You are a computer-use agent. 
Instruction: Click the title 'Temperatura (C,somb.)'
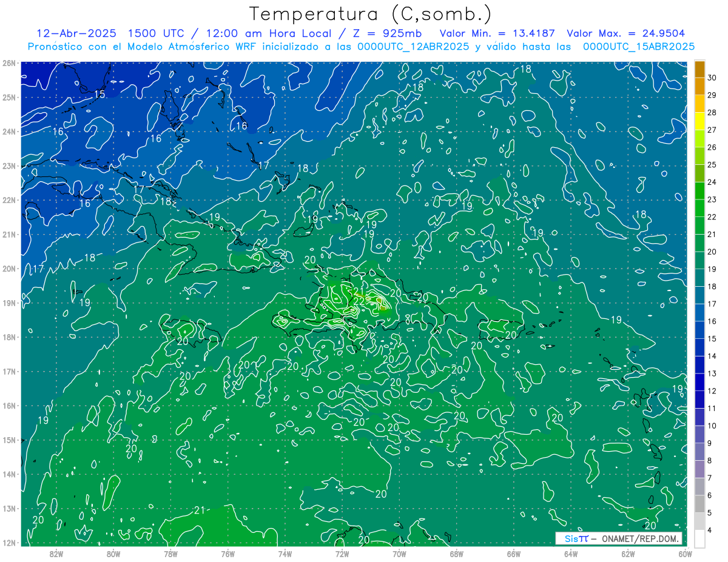click(370, 15)
